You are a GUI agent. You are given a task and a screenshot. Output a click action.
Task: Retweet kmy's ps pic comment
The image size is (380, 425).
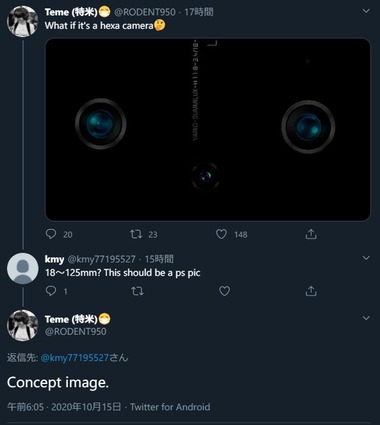[x=137, y=291]
